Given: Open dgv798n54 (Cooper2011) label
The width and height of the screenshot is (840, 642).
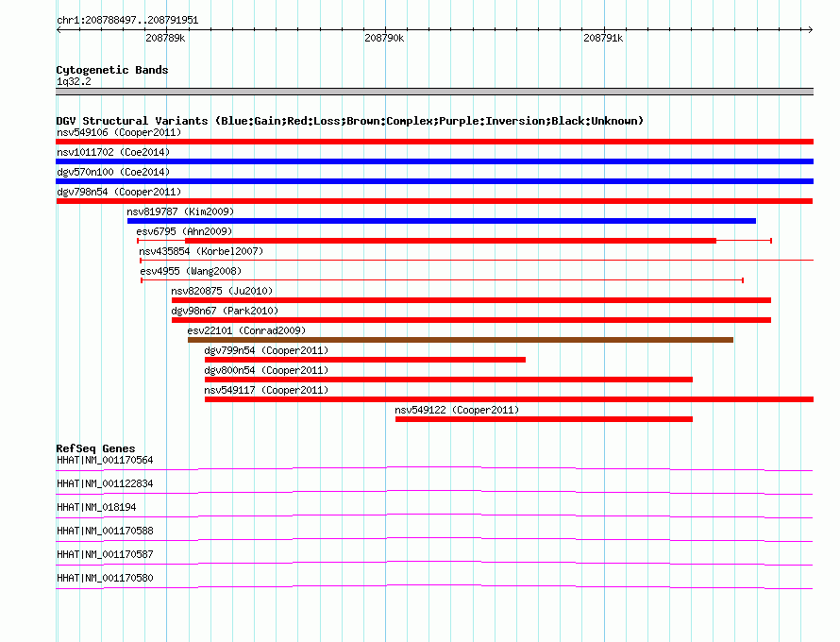Looking at the screenshot, I should point(119,192).
